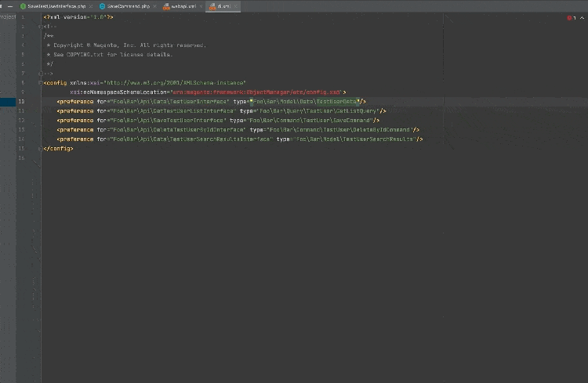Collapse the comment block fold marker
588x383 pixels.
(x=40, y=27)
